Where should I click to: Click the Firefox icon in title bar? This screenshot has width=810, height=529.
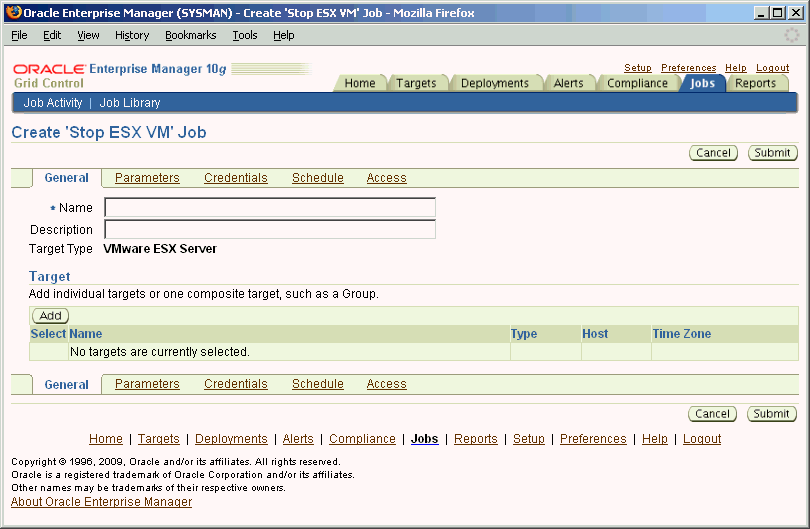13,12
